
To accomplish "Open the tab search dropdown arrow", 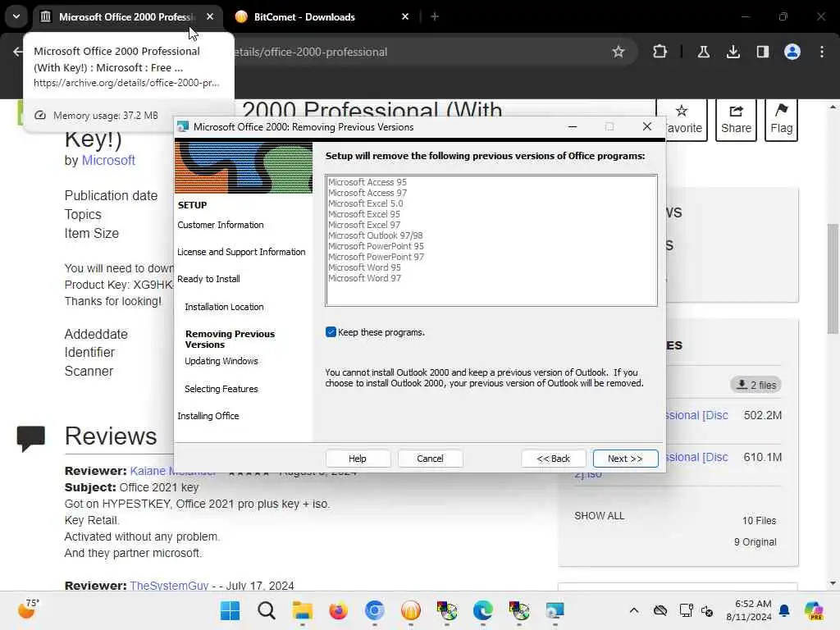I will [16, 16].
